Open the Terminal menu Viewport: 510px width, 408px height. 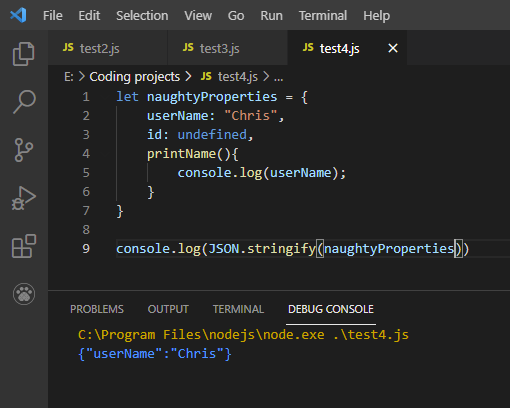(x=323, y=16)
